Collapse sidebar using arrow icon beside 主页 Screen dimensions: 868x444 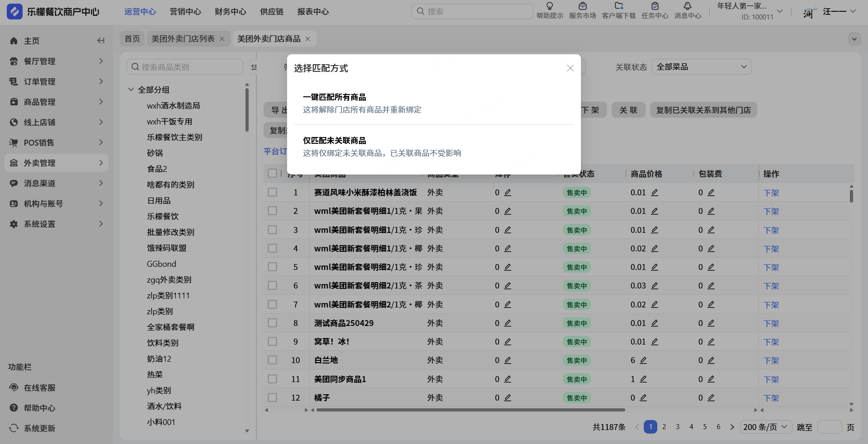(100, 41)
